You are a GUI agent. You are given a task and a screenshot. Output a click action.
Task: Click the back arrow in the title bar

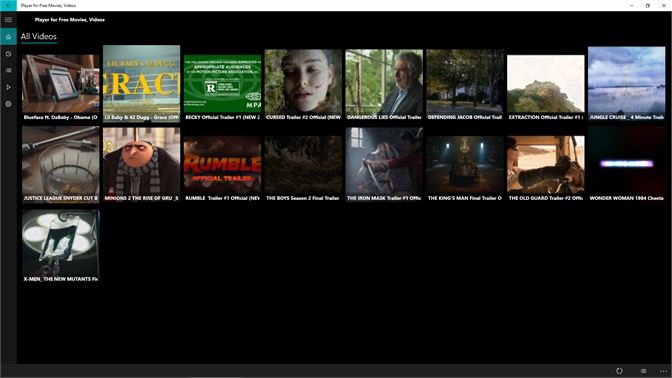8,6
